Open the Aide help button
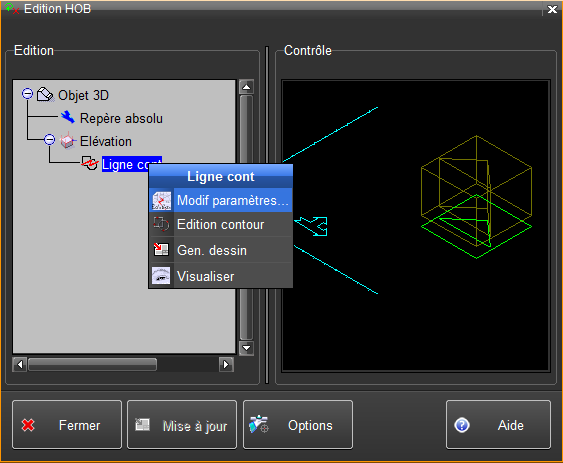The height and width of the screenshot is (463, 563). click(498, 425)
